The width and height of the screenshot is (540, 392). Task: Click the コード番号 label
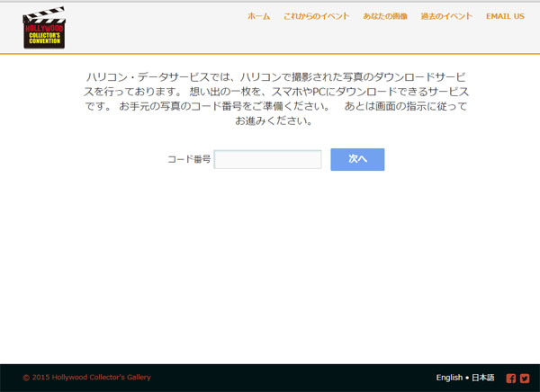(189, 159)
